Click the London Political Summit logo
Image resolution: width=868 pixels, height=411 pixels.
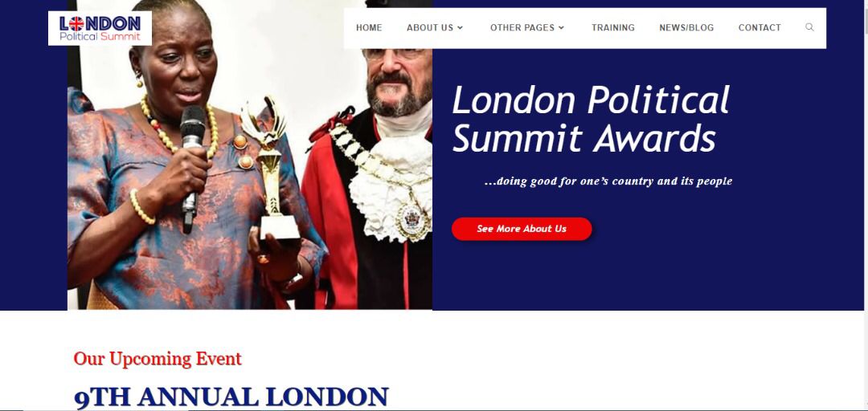[x=100, y=28]
